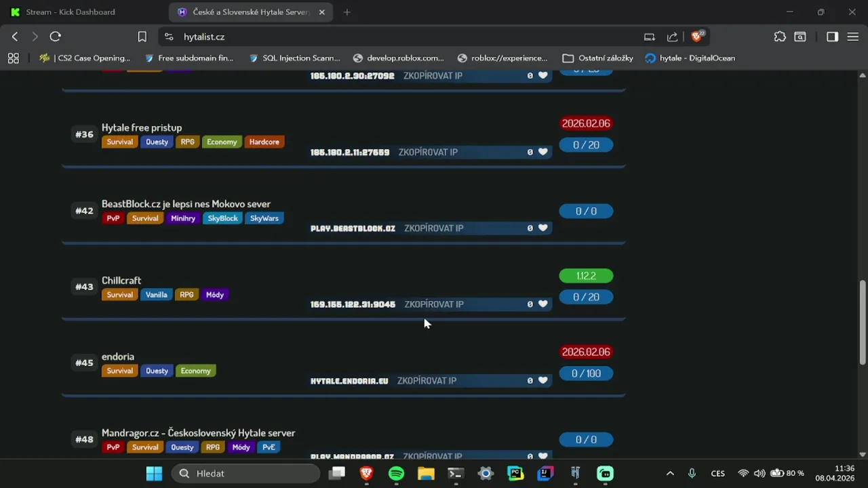Copy IP of Hytale free pristup
Image resolution: width=868 pixels, height=488 pixels.
(428, 152)
